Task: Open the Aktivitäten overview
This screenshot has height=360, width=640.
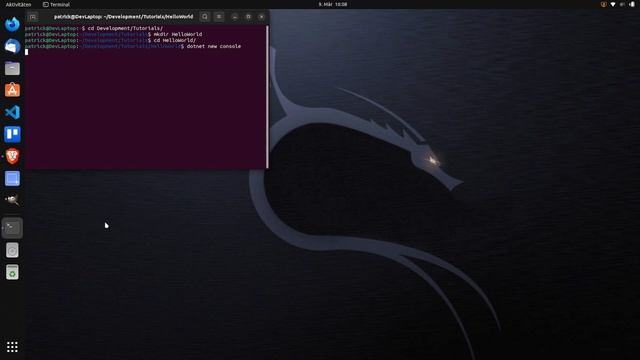Action: pyautogui.click(x=18, y=4)
